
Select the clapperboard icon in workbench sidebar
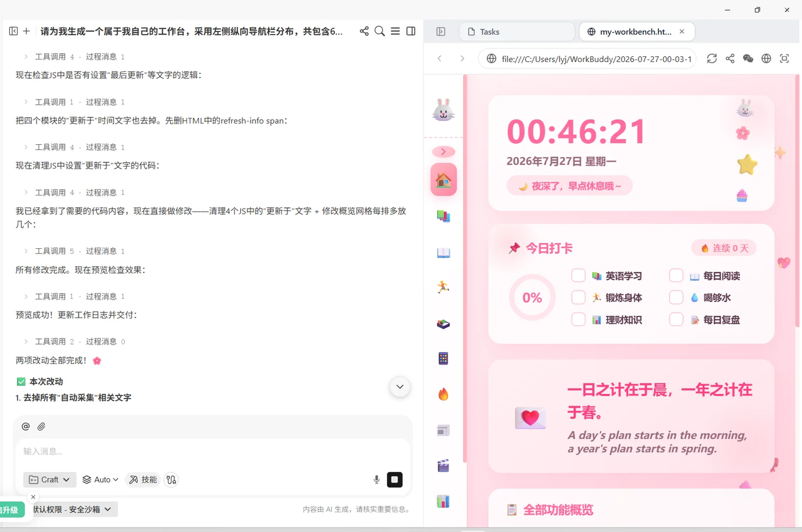[444, 466]
